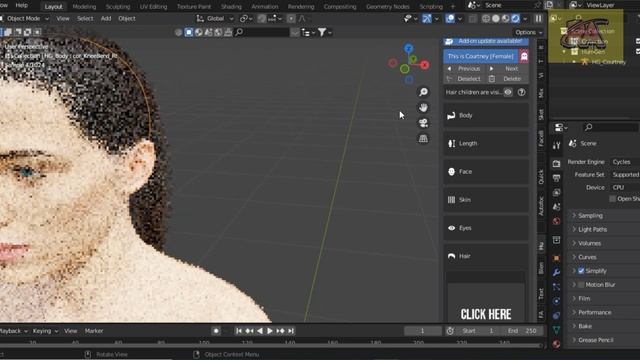
Task: Open the Skin section button
Action: coord(486,200)
